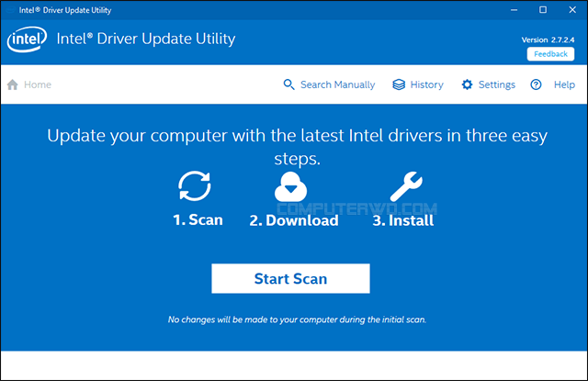The width and height of the screenshot is (588, 381).
Task: Start the driver scan with Start Scan
Action: pyautogui.click(x=290, y=278)
